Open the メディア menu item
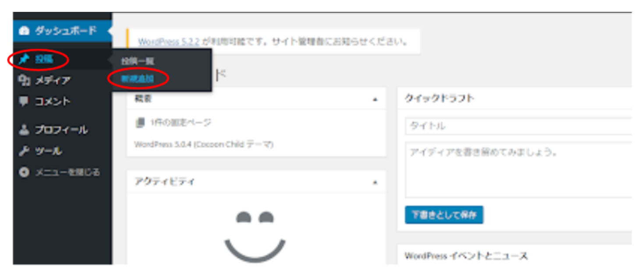 coord(53,81)
